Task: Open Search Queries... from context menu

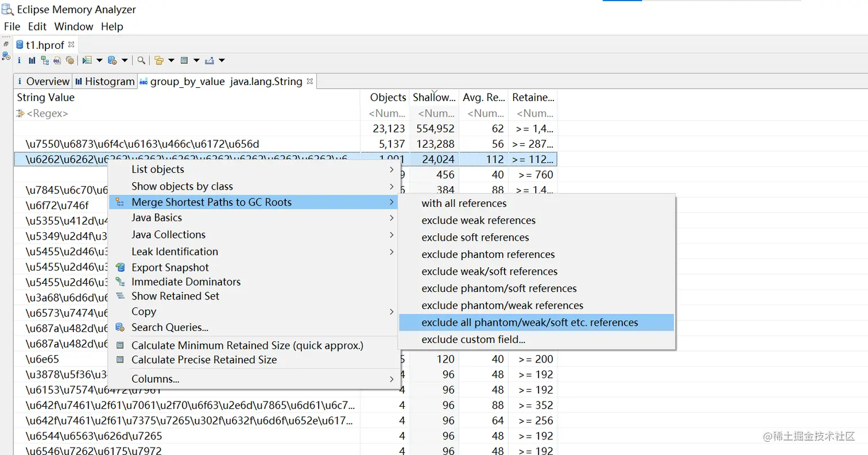Action: 170,327
